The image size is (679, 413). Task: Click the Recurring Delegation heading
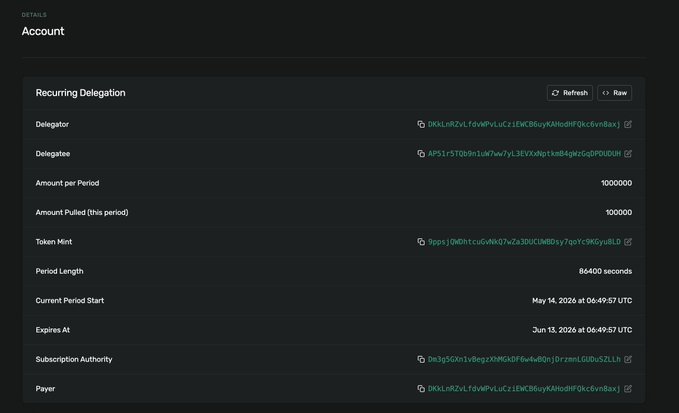click(81, 93)
